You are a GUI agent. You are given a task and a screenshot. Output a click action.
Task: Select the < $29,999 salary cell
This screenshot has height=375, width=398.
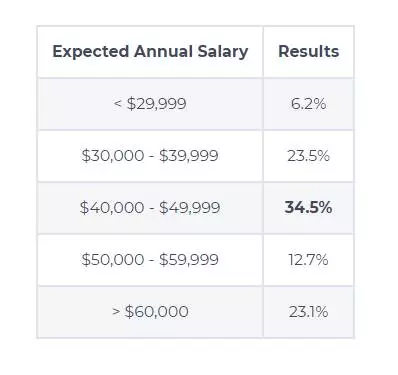coord(150,104)
